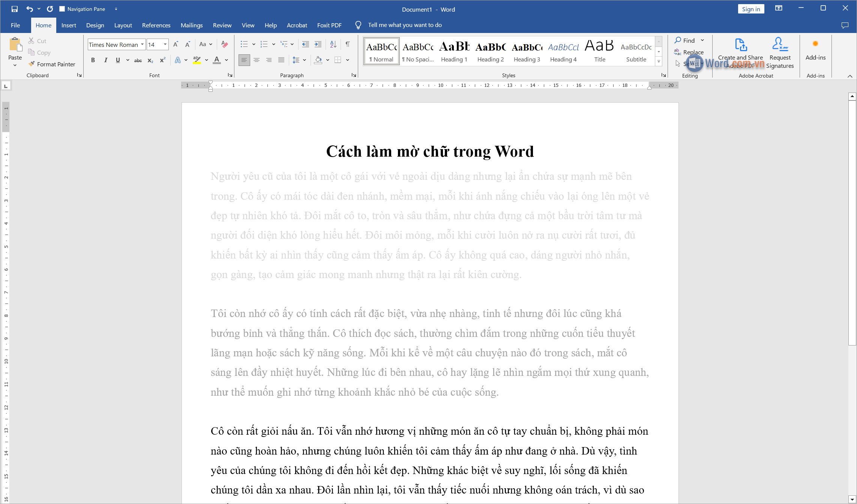Click the Tell me search box
Screen dimensions: 857x504
[x=405, y=25]
